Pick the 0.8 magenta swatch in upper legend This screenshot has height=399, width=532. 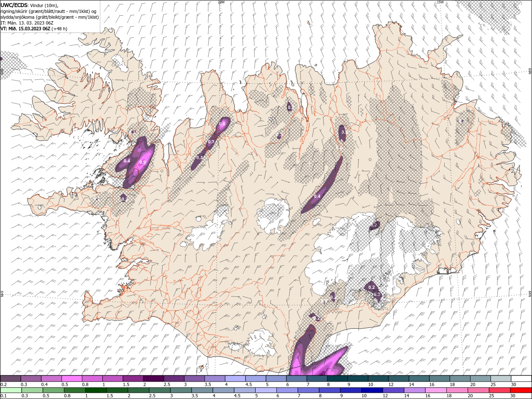click(92, 379)
